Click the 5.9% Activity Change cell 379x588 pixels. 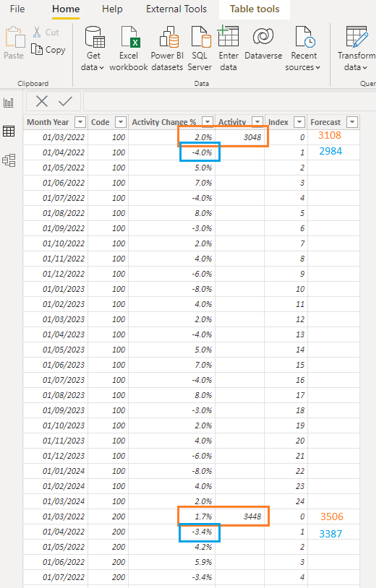[x=171, y=562]
